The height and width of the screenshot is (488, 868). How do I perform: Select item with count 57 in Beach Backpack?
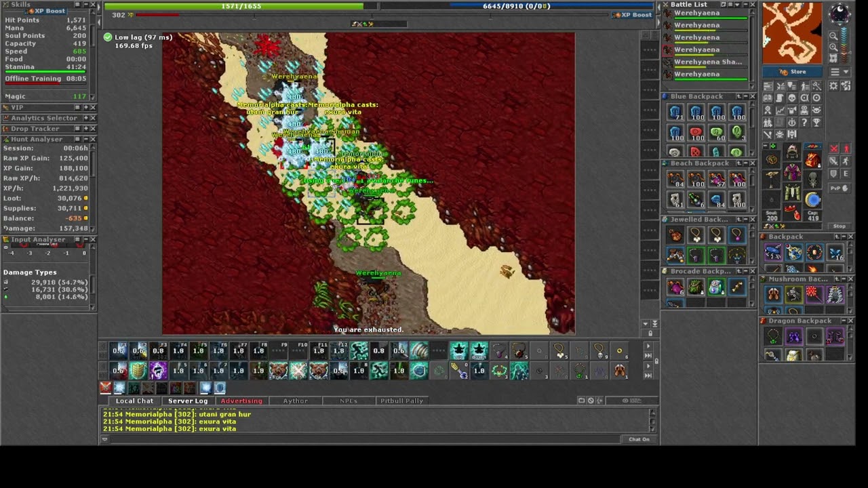pyautogui.click(x=717, y=180)
